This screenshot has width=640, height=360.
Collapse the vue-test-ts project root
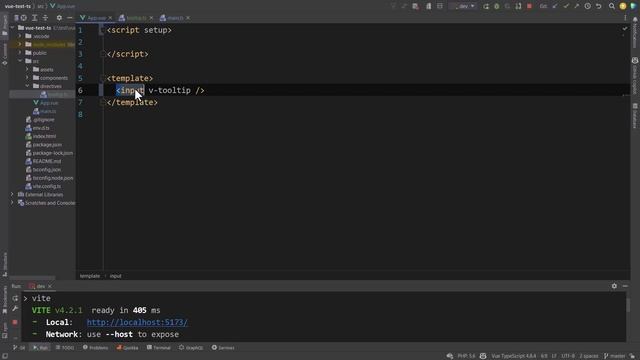(x=12, y=28)
